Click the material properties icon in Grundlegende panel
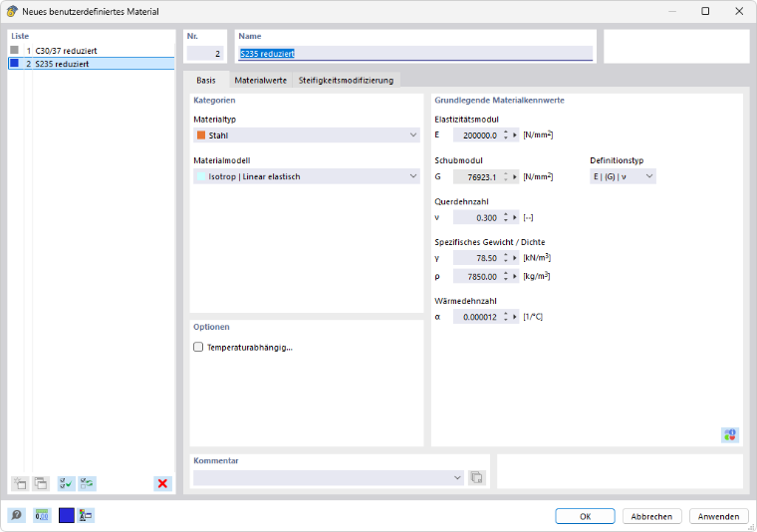Image resolution: width=757 pixels, height=532 pixels. tap(730, 434)
